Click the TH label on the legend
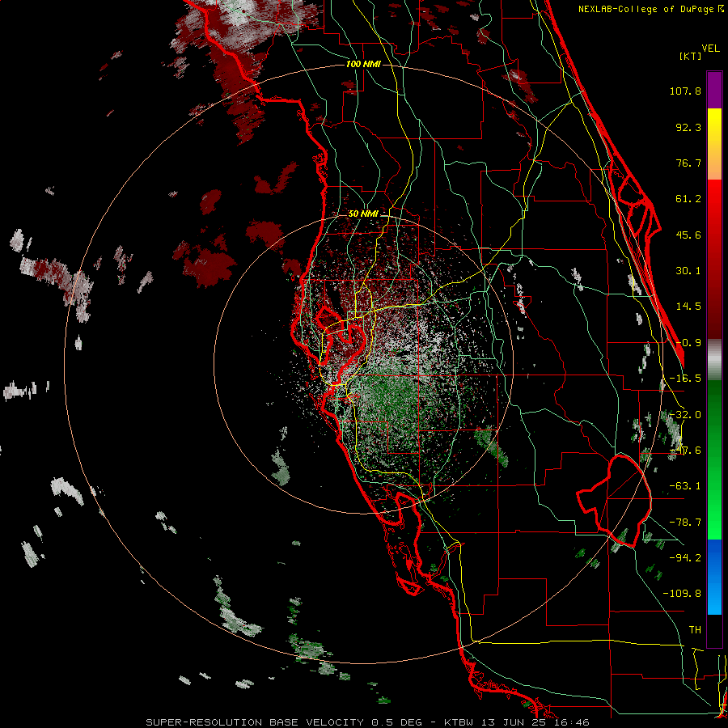 pos(695,629)
